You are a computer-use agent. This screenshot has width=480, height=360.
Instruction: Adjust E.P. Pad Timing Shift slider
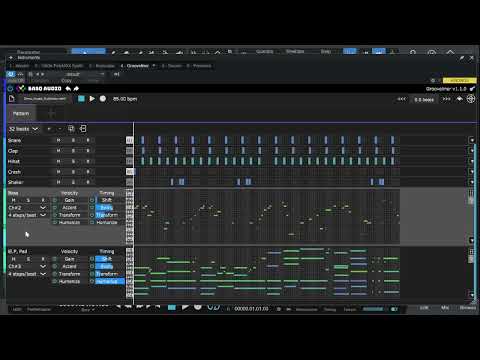(x=110, y=259)
